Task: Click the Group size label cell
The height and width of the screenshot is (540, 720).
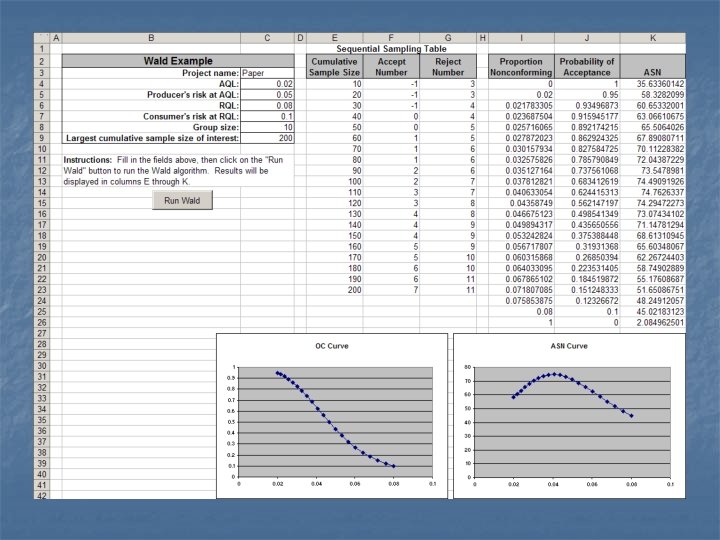Action: pos(151,127)
